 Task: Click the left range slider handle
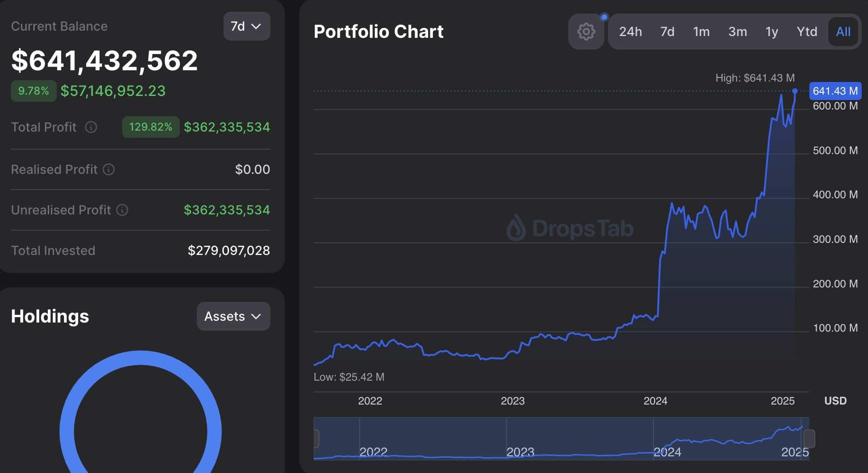pyautogui.click(x=316, y=439)
